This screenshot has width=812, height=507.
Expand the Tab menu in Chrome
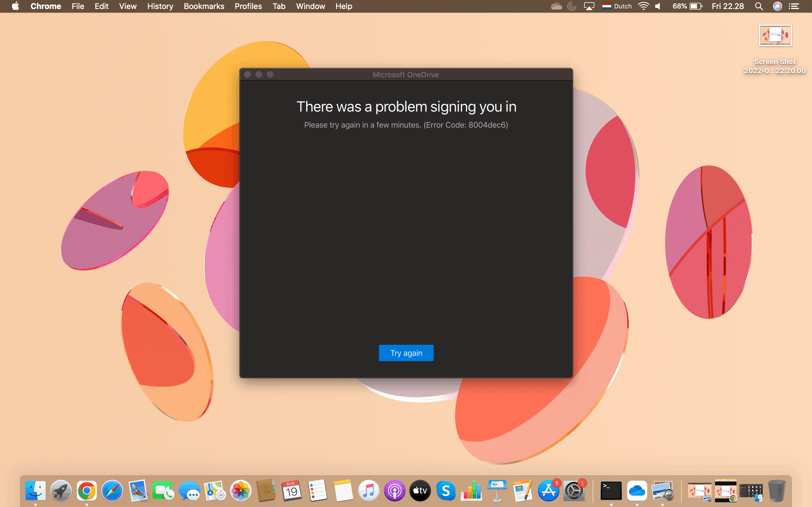[279, 6]
